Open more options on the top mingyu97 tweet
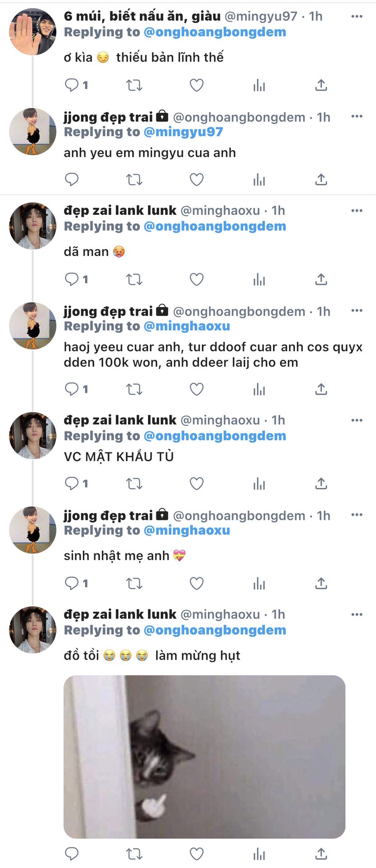This screenshot has width=376, height=868. pos(357,16)
